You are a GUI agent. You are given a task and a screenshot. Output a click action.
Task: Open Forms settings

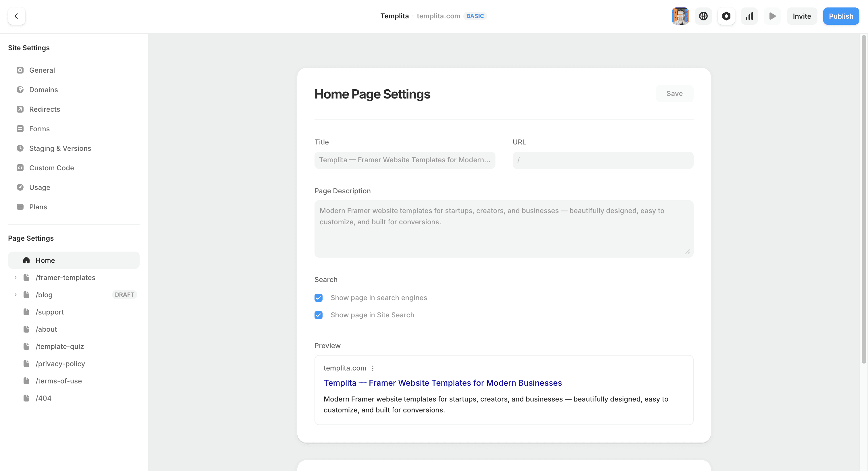tap(74, 129)
